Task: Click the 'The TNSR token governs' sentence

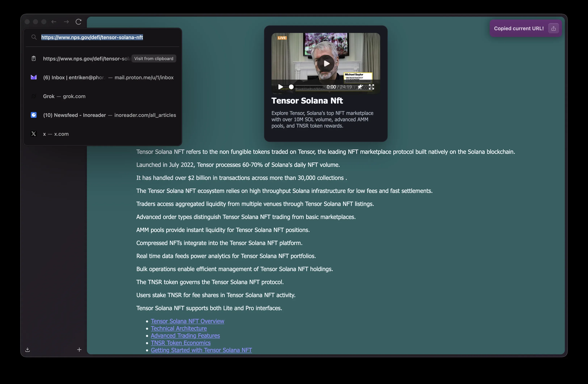Action: (210, 282)
